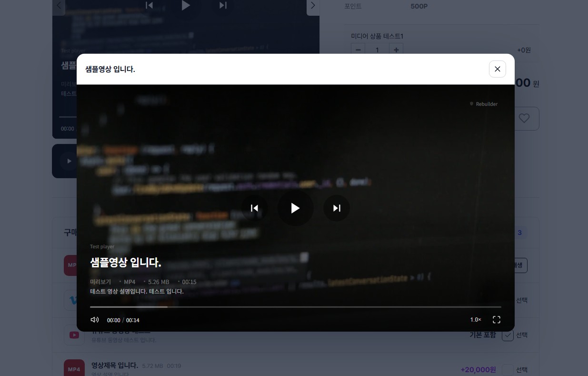Play the sample video in the modal

[295, 208]
